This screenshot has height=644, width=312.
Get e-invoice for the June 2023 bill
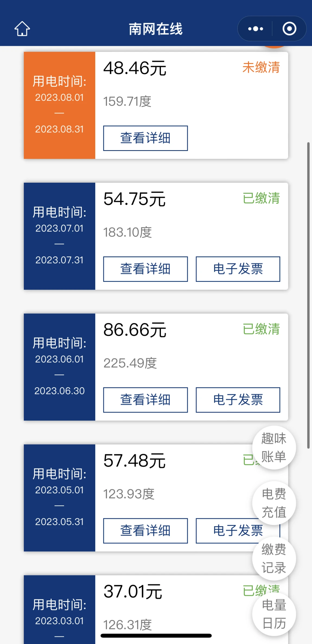point(238,400)
